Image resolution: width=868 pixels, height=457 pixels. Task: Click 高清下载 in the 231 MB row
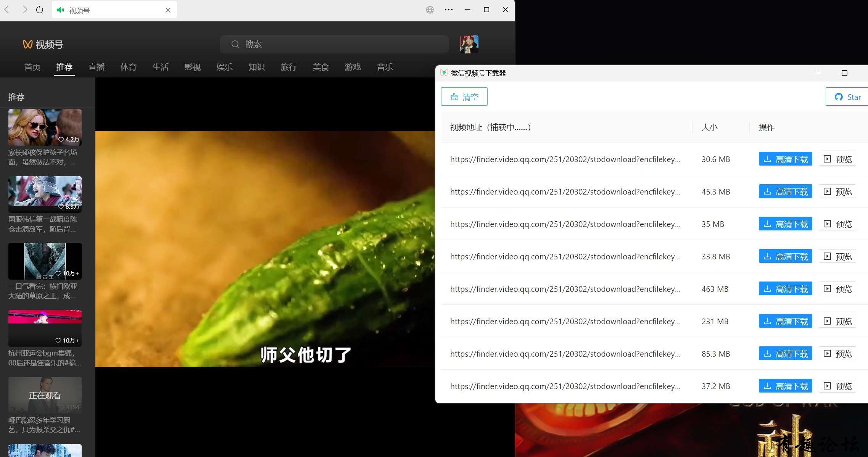786,321
